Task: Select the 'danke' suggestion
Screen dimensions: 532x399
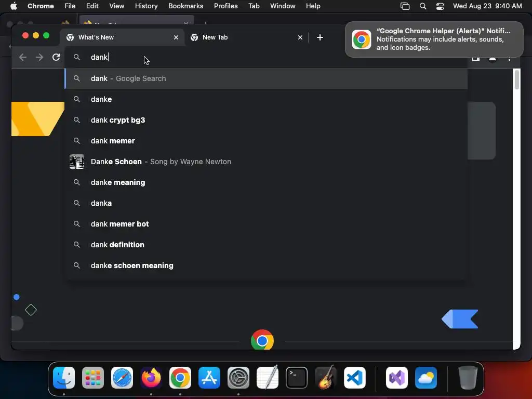Action: pos(266,99)
